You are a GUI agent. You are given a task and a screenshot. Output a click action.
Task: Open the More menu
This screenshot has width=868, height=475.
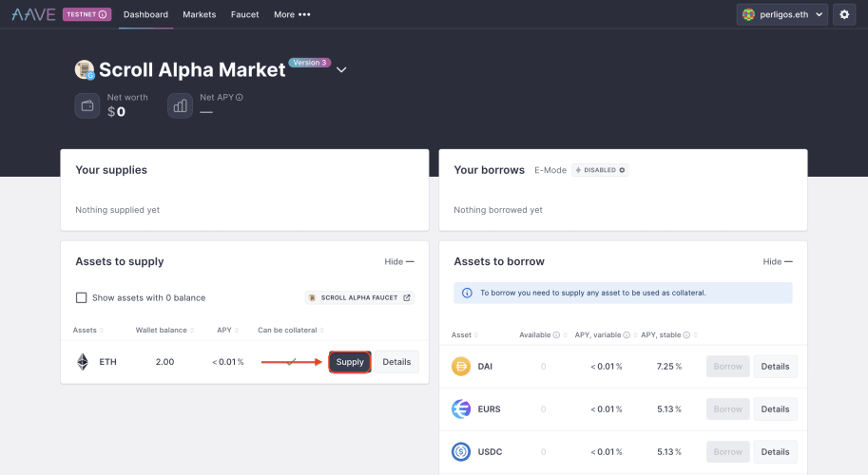click(292, 14)
